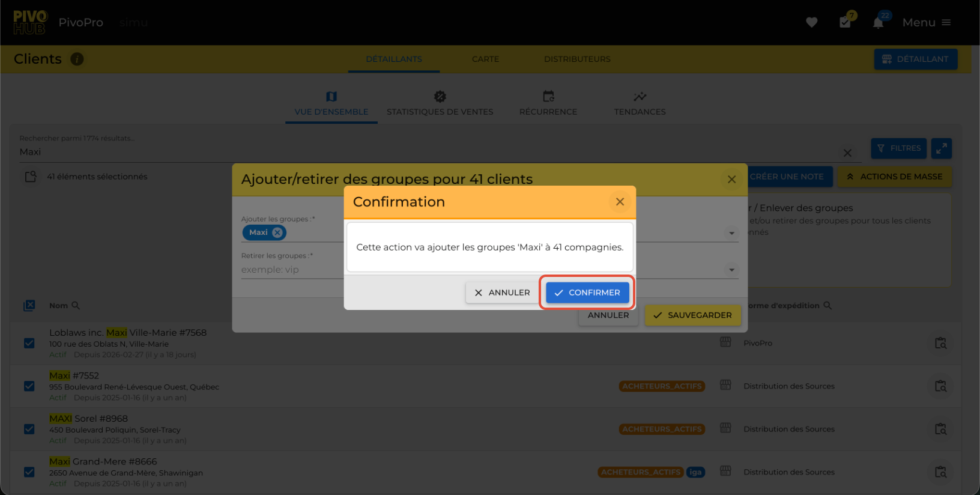Close the Confirmation dialog with X
Screen dimensions: 980x495
point(620,202)
